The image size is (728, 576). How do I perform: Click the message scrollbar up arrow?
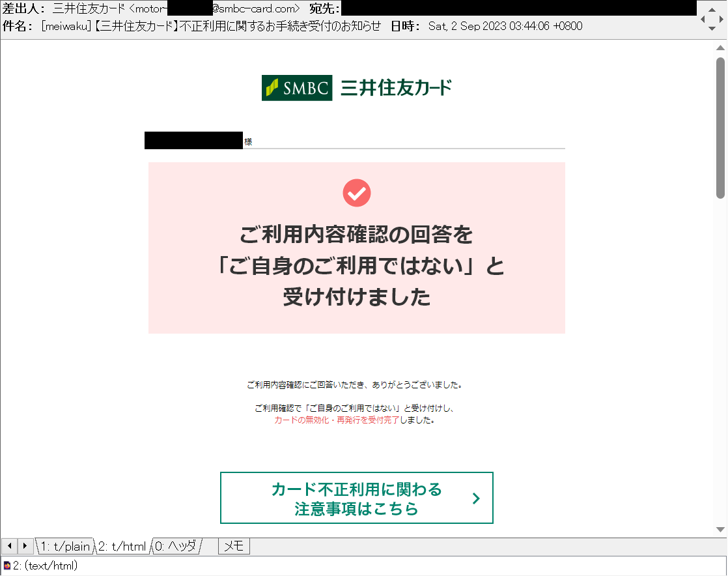tap(720, 48)
